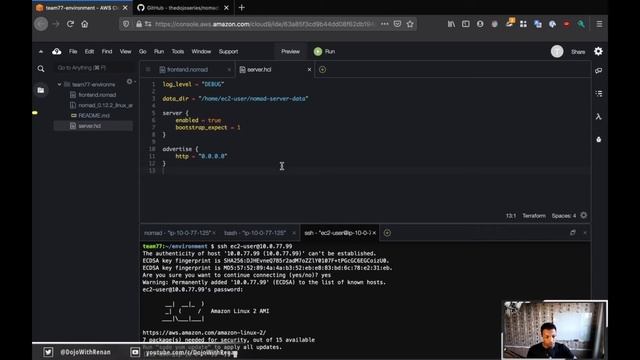Image resolution: width=640 pixels, height=360 pixels.
Task: Open the editor tab list dropdown
Action: [x=148, y=69]
